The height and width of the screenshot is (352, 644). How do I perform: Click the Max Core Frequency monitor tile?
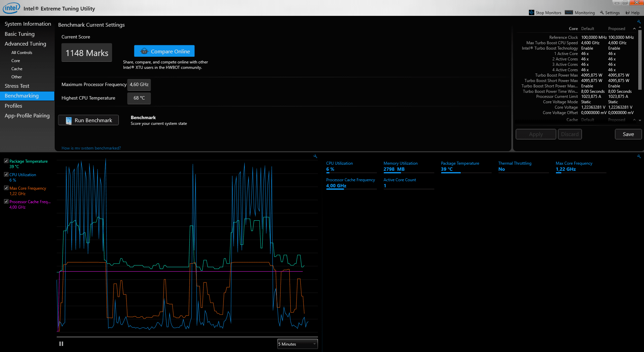(581, 167)
